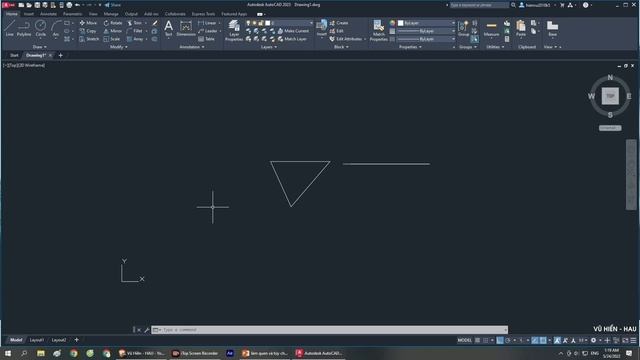Select the Arc tool
The height and width of the screenshot is (360, 640).
(x=56, y=28)
